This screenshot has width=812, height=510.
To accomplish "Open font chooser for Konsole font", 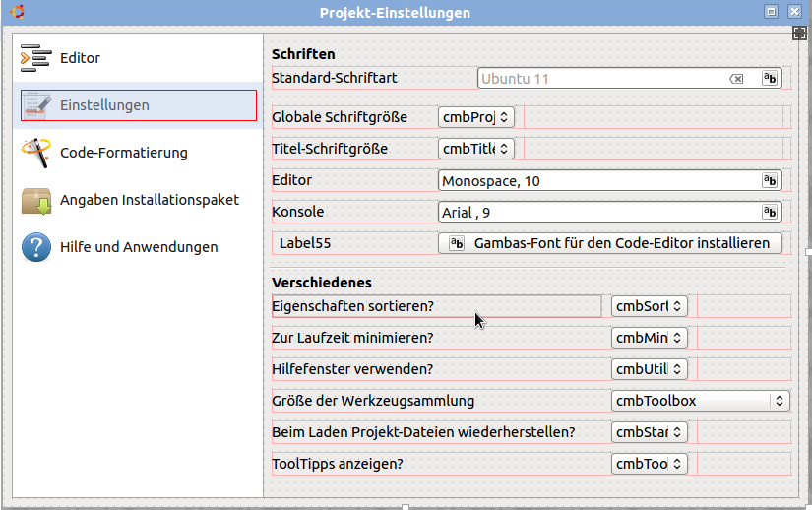I will (770, 212).
